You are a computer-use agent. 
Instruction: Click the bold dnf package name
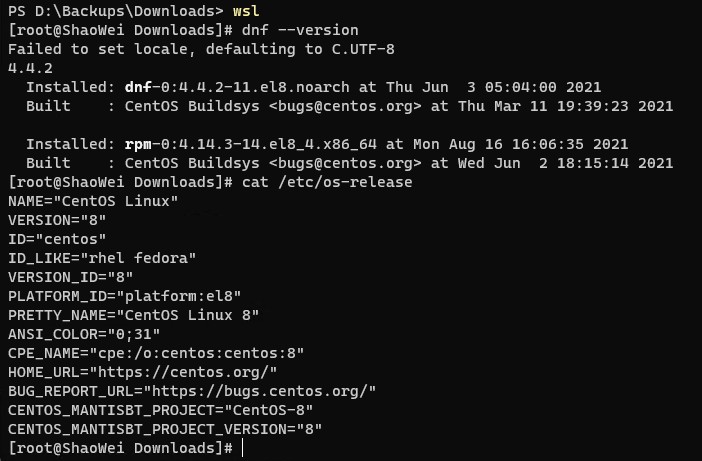click(x=138, y=87)
